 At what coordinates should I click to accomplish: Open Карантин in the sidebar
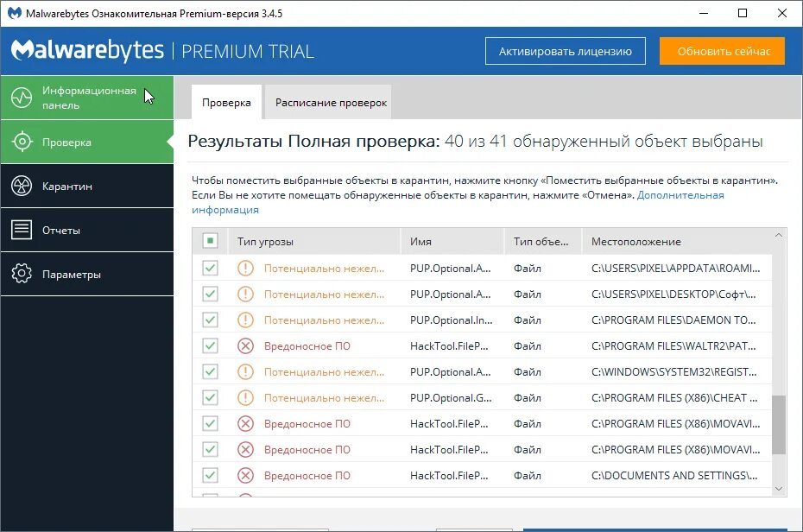point(87,186)
